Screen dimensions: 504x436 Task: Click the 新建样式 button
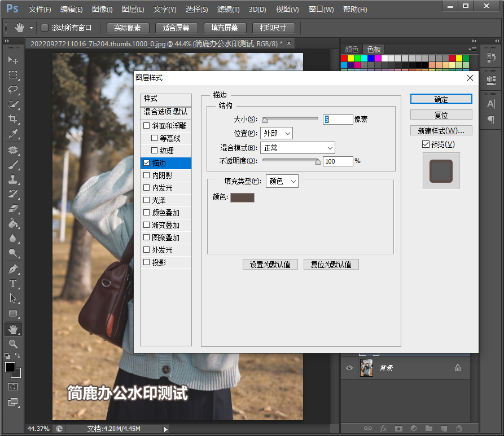tap(441, 130)
